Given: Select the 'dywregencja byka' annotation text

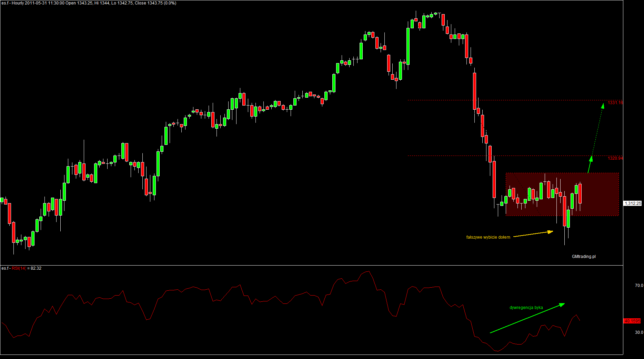Looking at the screenshot, I should pyautogui.click(x=526, y=308).
